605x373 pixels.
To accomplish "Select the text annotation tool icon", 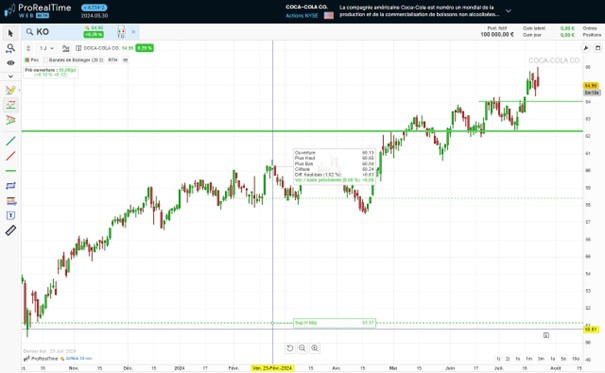I will click(11, 216).
